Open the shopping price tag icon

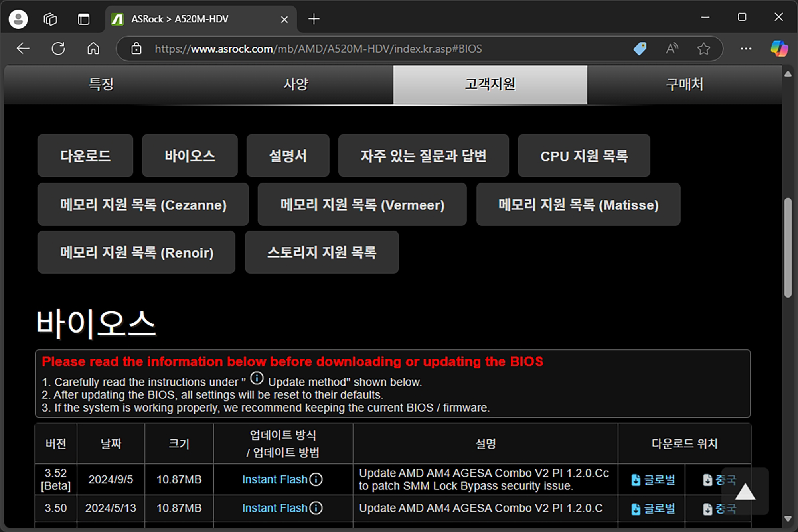(x=640, y=49)
